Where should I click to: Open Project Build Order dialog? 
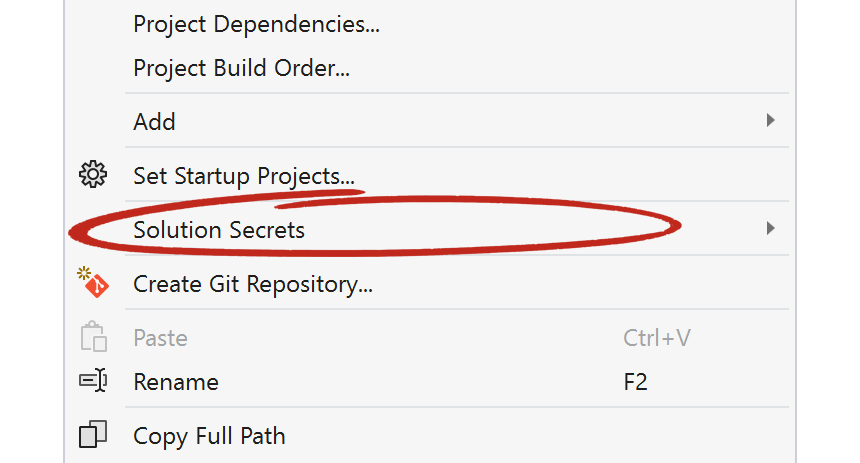(x=241, y=68)
